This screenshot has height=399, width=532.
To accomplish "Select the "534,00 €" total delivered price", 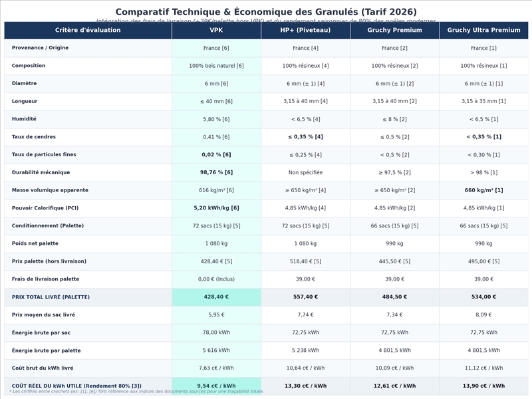I will 483,297.
